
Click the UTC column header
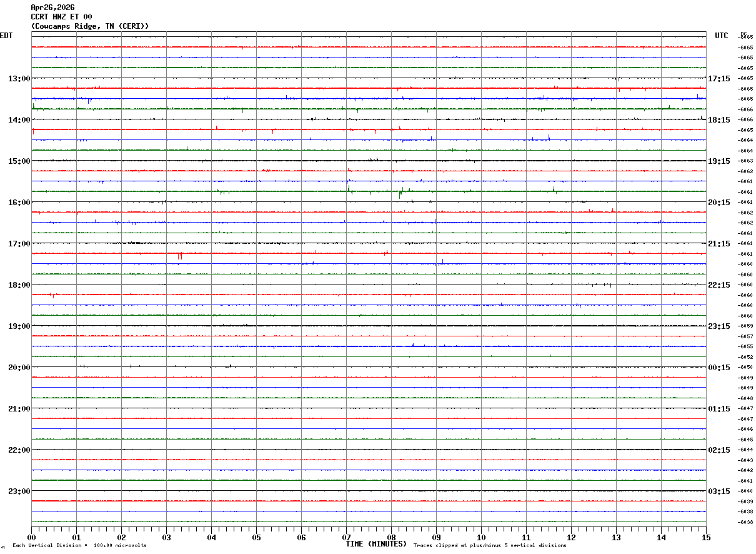(722, 36)
